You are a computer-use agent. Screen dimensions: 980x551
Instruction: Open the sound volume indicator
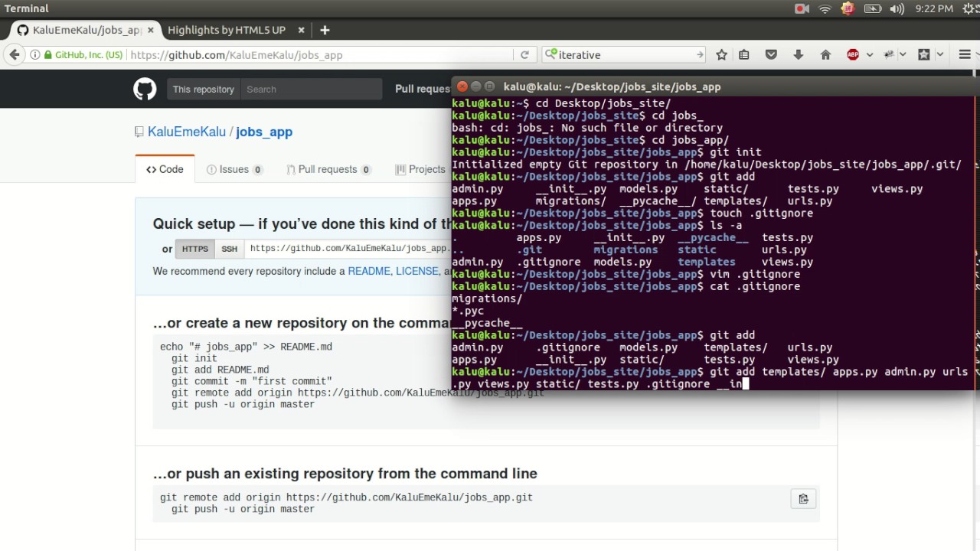click(x=897, y=8)
